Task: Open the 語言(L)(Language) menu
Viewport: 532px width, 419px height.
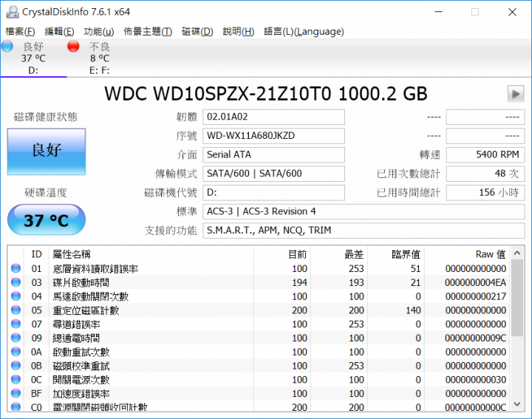Action: tap(304, 32)
